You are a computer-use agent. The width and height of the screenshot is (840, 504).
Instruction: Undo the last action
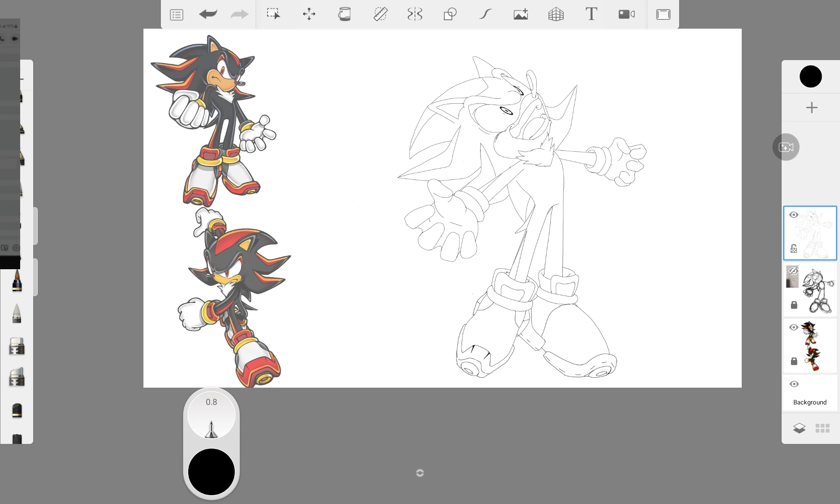[x=208, y=14]
